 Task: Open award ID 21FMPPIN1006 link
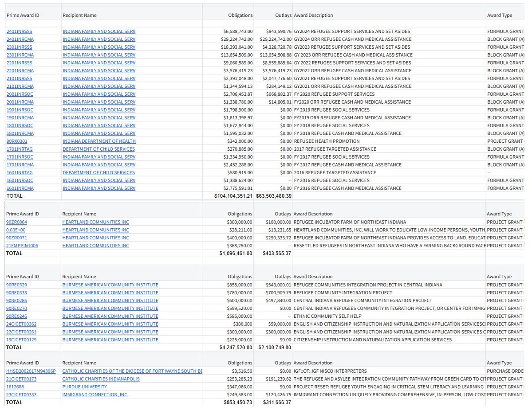(x=22, y=246)
